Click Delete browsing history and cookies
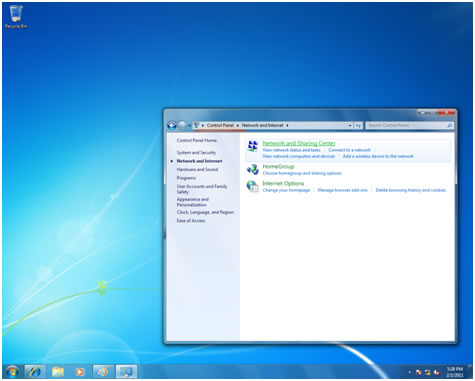The image size is (475, 381). tap(410, 190)
